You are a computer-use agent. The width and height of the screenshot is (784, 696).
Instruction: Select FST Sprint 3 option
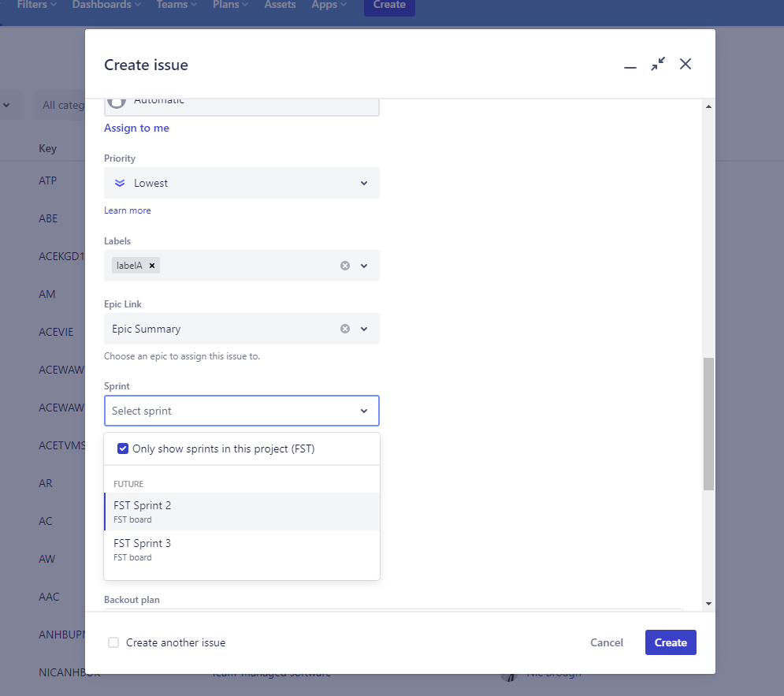point(241,549)
